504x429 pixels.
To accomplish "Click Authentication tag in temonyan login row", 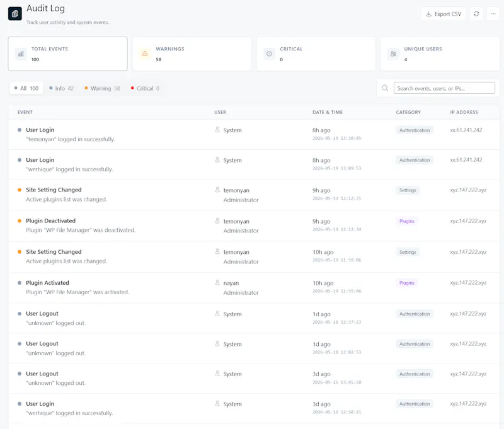I will coord(415,130).
